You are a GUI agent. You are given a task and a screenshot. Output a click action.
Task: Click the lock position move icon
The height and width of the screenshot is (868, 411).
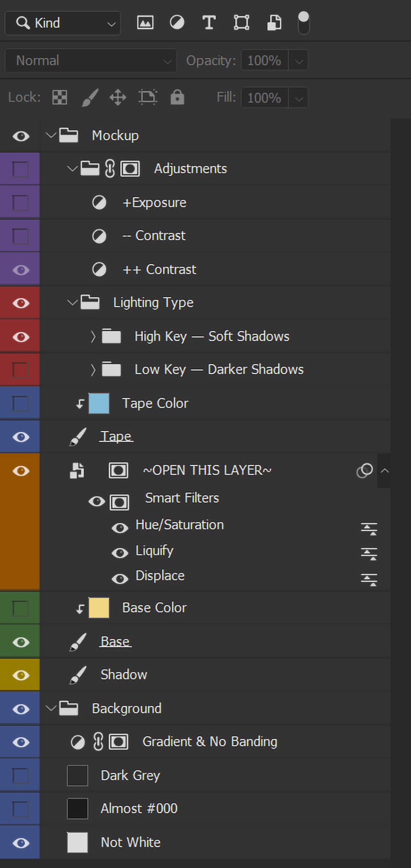coord(118,97)
